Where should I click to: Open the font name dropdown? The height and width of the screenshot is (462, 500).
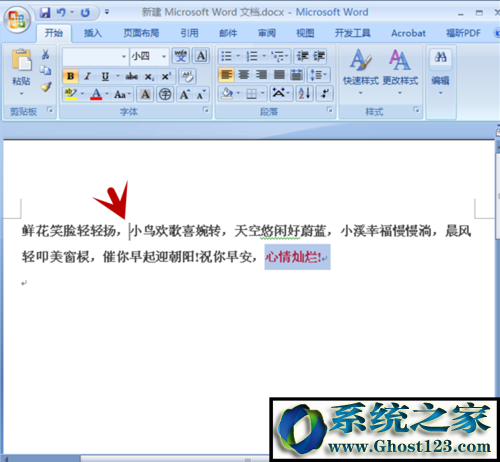[x=124, y=56]
